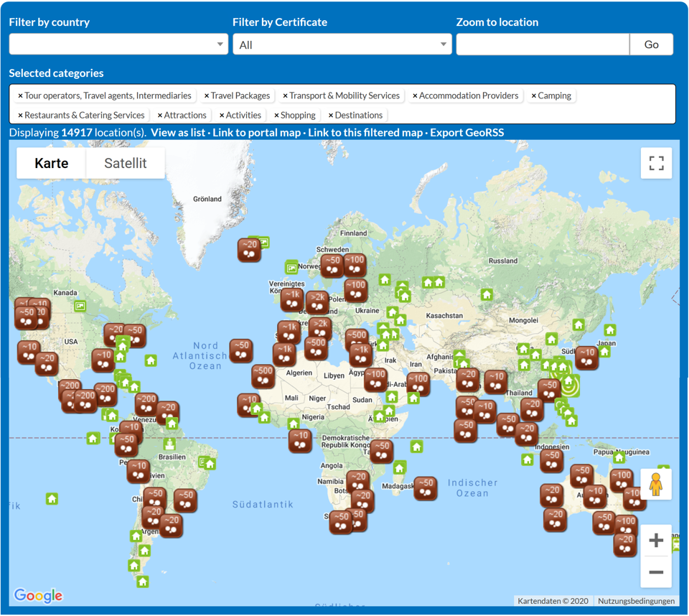Open the View as list link

(177, 133)
